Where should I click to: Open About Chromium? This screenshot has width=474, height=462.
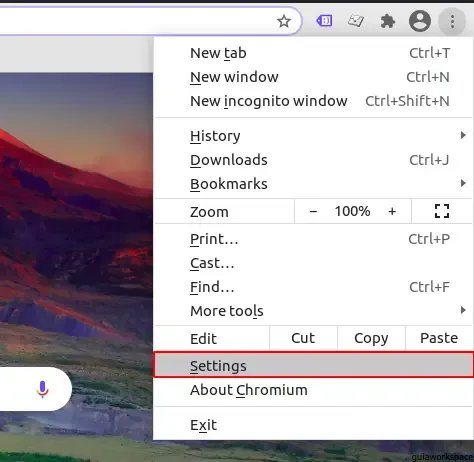(313, 390)
